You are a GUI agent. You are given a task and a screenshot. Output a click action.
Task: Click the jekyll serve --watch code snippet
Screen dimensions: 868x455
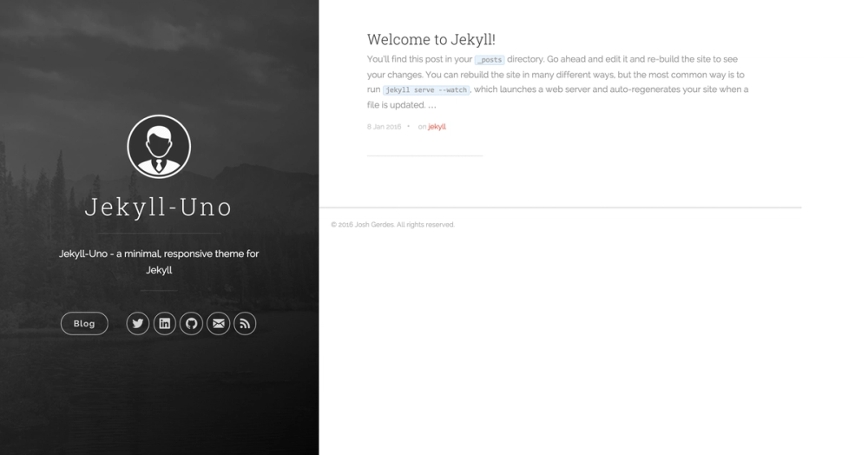(426, 89)
